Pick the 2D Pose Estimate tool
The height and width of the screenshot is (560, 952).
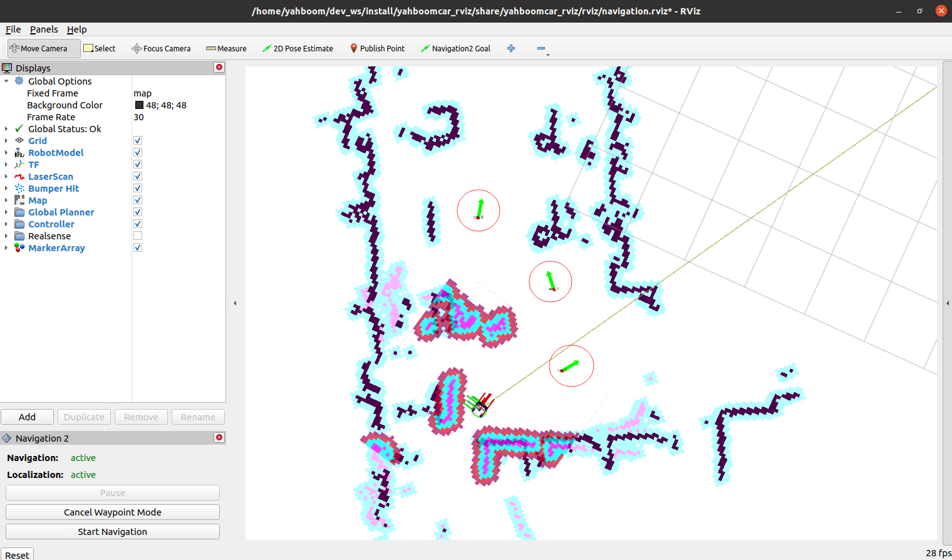coord(297,48)
